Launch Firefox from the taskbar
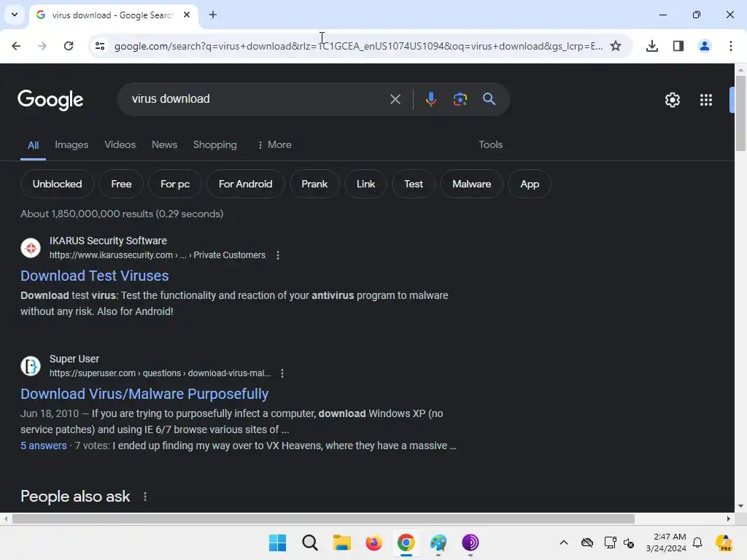 coord(374,542)
